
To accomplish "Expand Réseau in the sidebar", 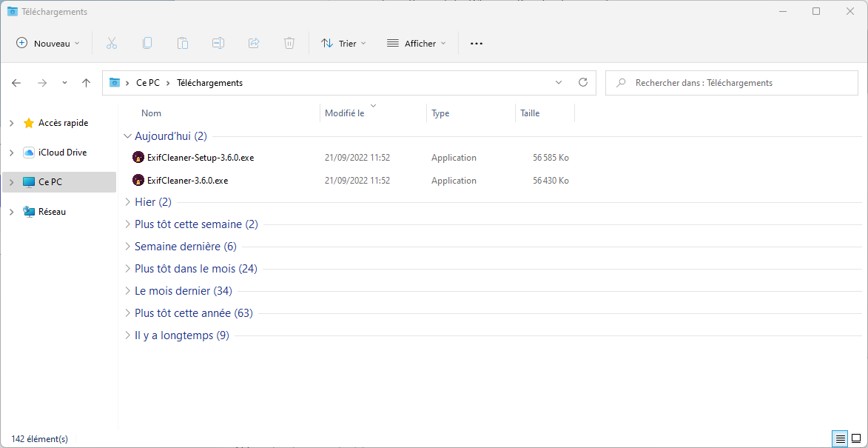I will click(x=12, y=212).
